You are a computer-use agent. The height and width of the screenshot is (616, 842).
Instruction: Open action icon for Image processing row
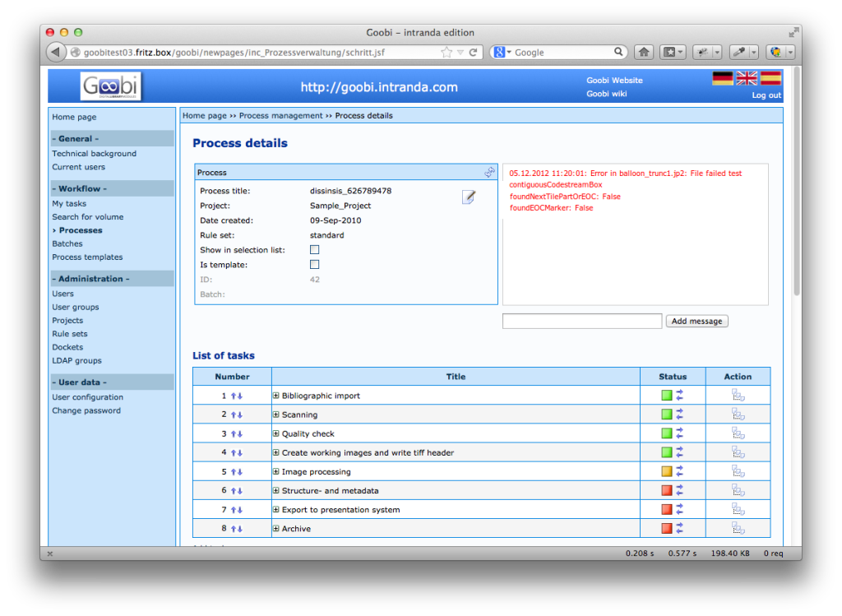[738, 471]
